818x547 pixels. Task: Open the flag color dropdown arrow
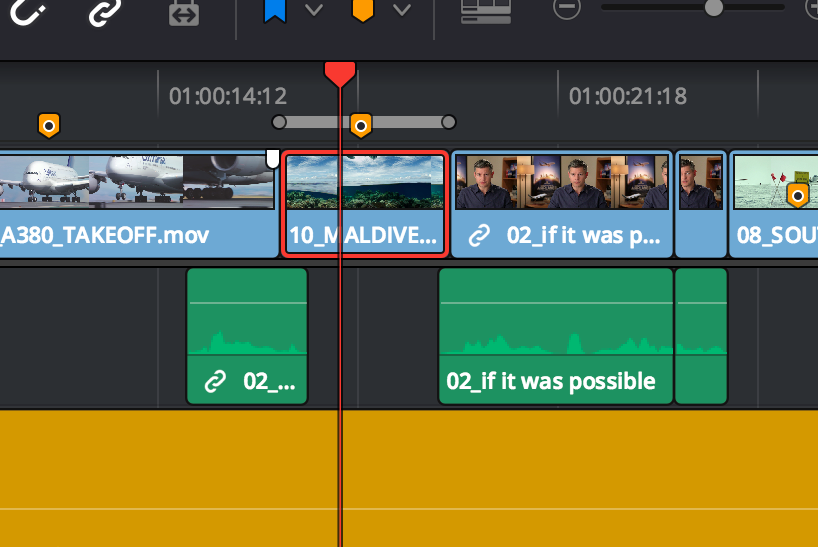314,10
